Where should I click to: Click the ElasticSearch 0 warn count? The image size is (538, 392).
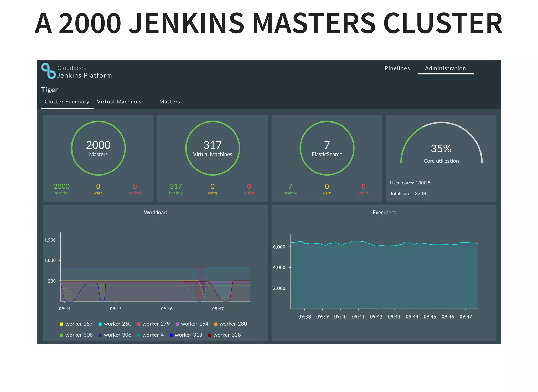[x=327, y=189]
